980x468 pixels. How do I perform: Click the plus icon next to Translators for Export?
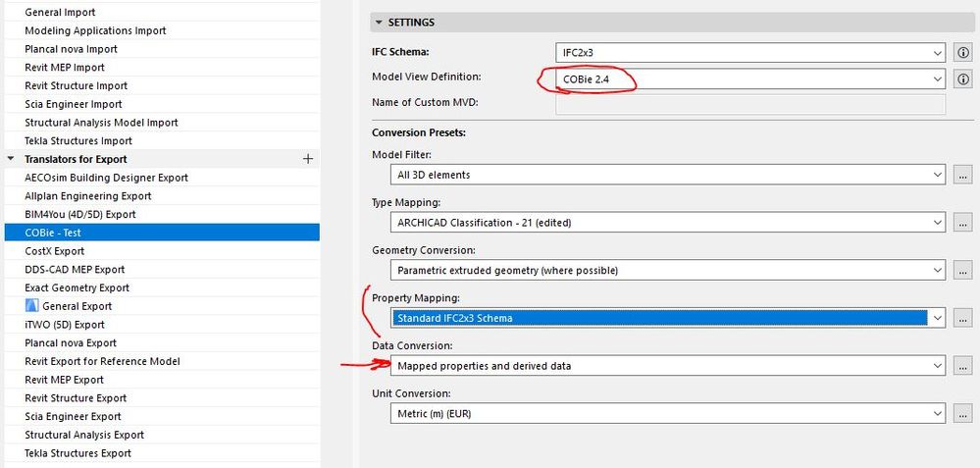tap(308, 159)
